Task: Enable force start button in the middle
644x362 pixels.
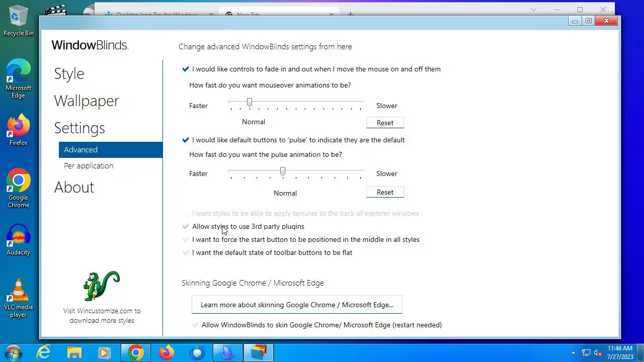Action: click(x=186, y=239)
